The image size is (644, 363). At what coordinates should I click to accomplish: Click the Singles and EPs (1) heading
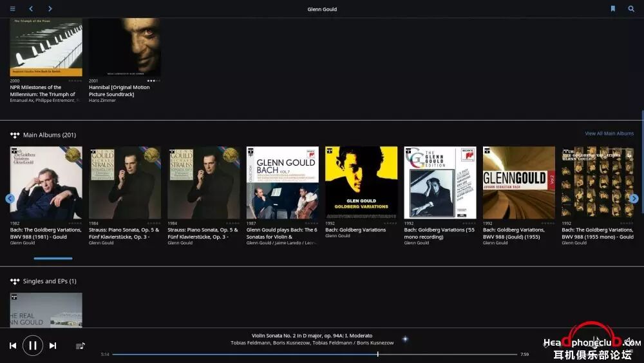[50, 281]
